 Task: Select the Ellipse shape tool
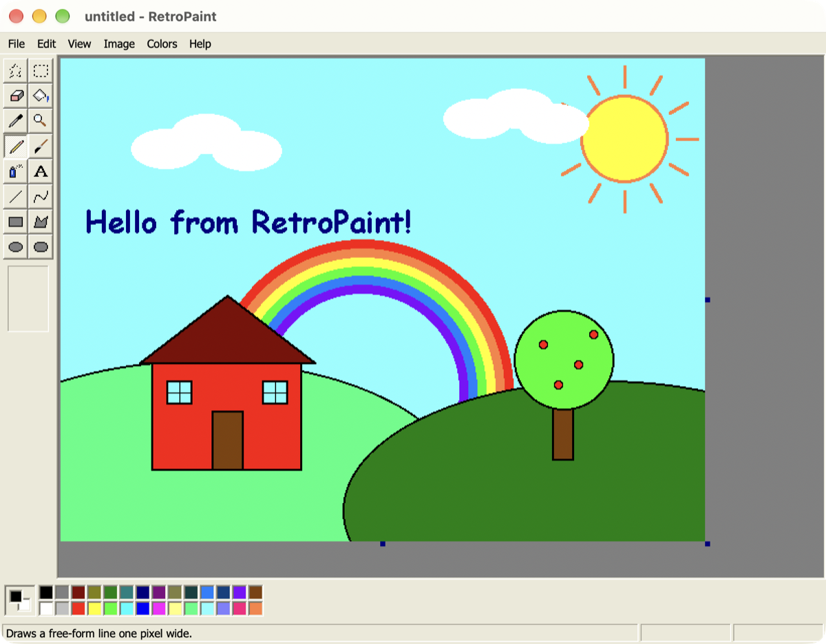[16, 246]
